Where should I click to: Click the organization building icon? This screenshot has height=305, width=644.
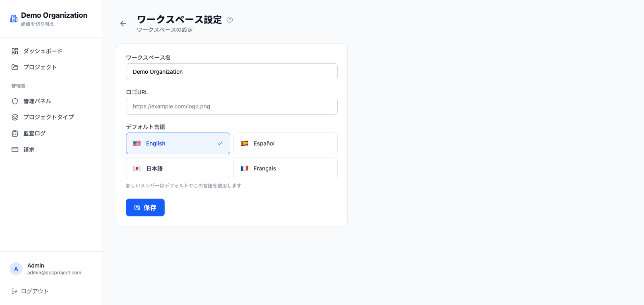click(14, 19)
